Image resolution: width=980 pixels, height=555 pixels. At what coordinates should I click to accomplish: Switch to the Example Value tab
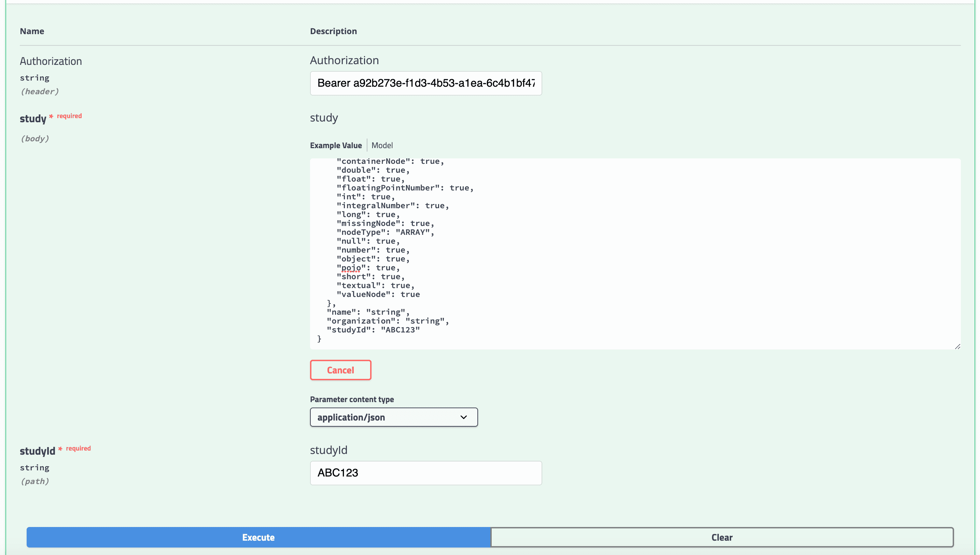tap(336, 145)
